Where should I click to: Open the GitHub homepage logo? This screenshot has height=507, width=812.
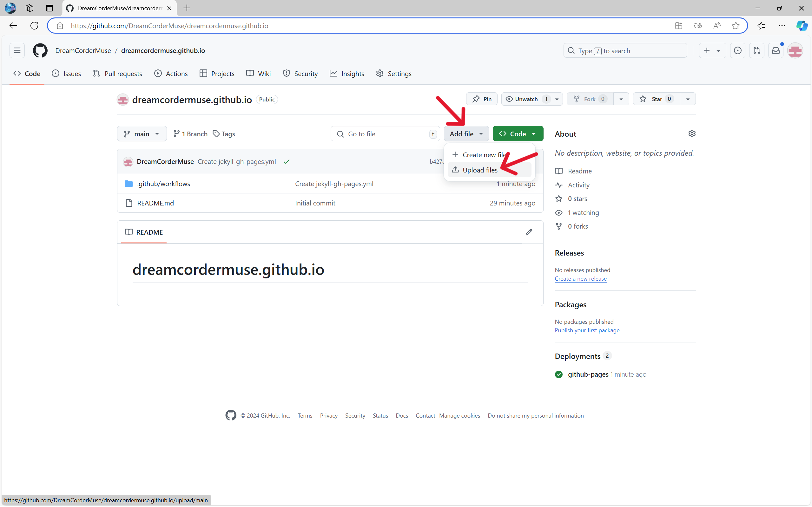[x=40, y=51]
